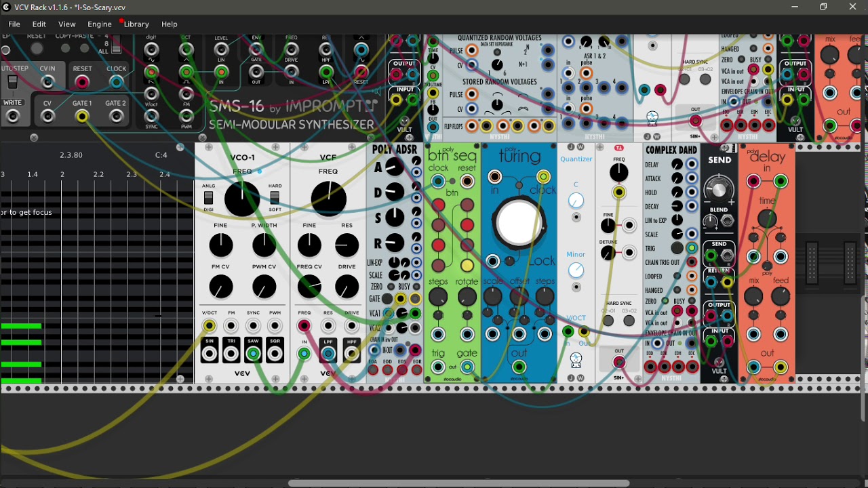The image size is (868, 488).
Task: Click the delay module mix knob
Action: 753,297
